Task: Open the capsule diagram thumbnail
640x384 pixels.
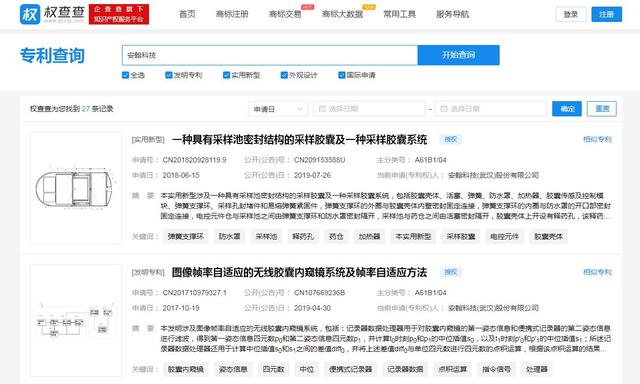Action: [x=76, y=188]
